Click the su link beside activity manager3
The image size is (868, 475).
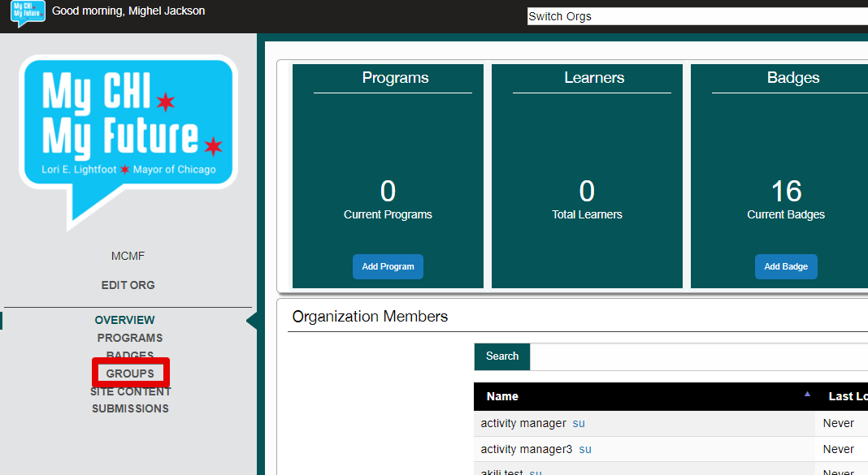click(585, 449)
